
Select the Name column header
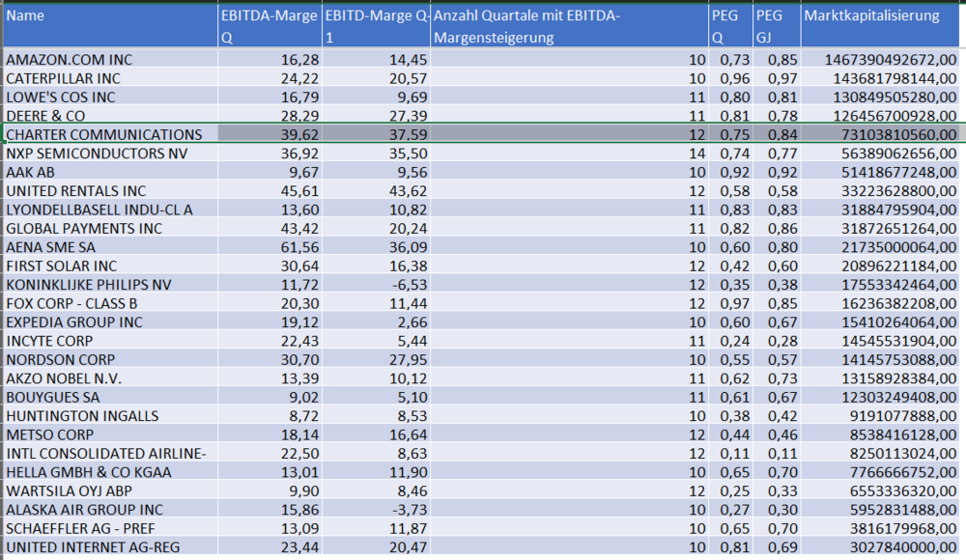110,26
